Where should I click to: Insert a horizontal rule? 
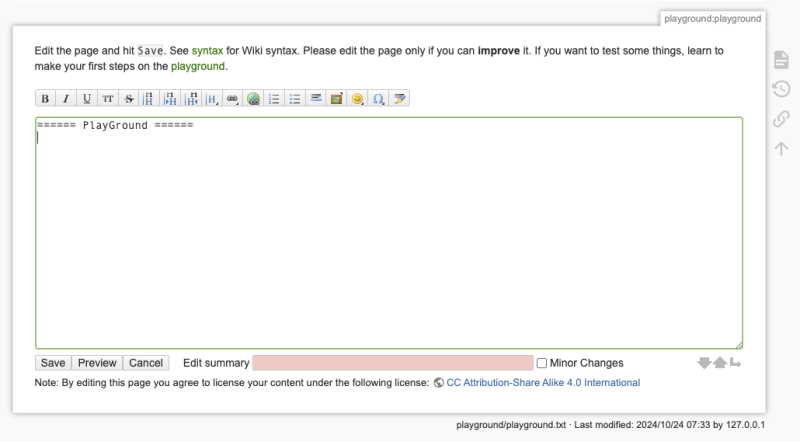click(x=316, y=98)
